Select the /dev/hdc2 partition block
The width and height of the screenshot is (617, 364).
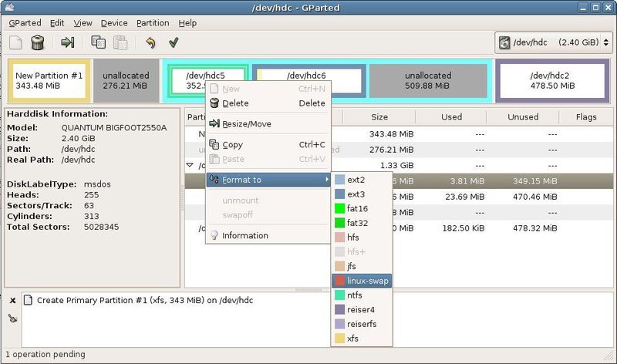coord(549,80)
